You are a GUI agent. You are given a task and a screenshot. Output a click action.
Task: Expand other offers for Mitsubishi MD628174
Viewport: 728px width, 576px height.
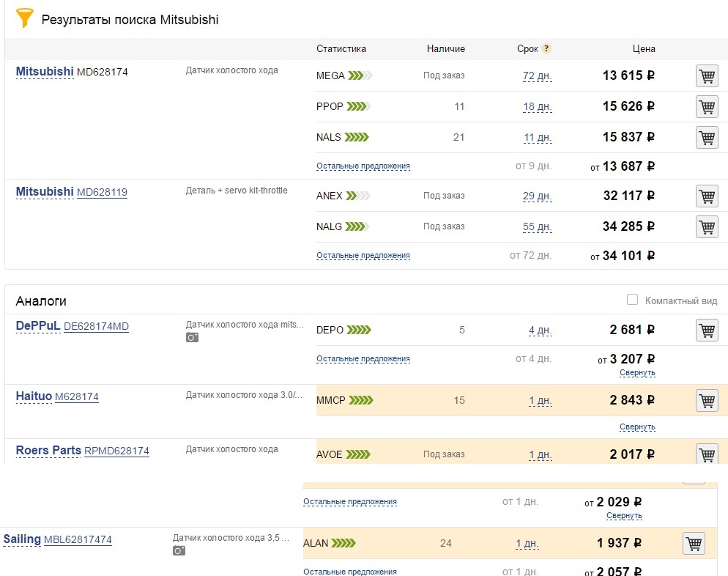coord(363,166)
